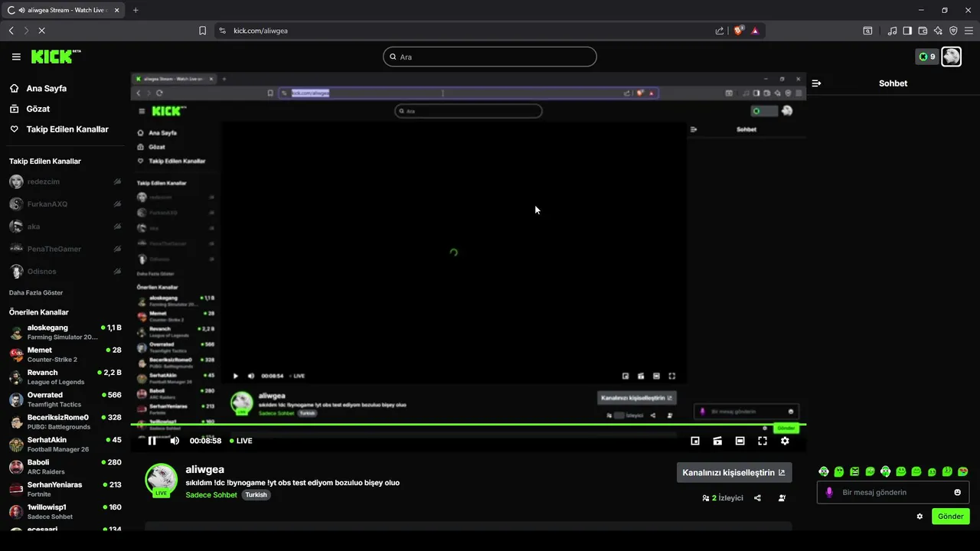
Task: Open Memet Counter-Strike 2 channel
Action: 65,354
